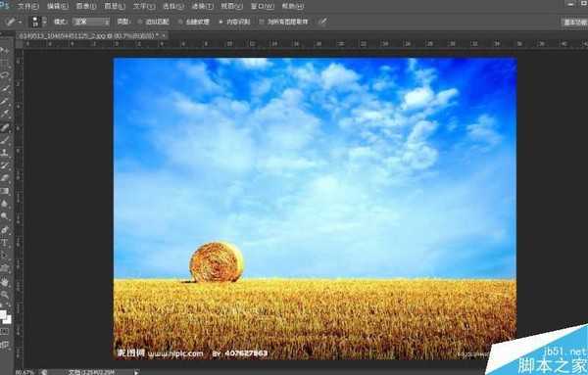Select the Crop tool

click(5, 102)
